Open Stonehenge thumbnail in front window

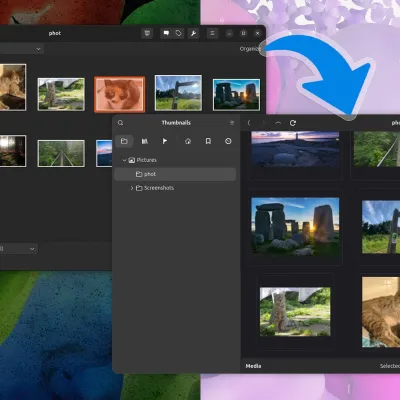tap(295, 227)
